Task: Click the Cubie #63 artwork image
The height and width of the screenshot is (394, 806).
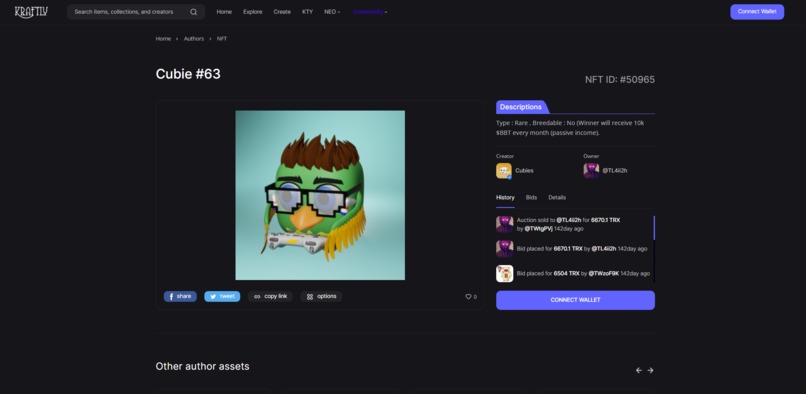Action: click(x=320, y=195)
